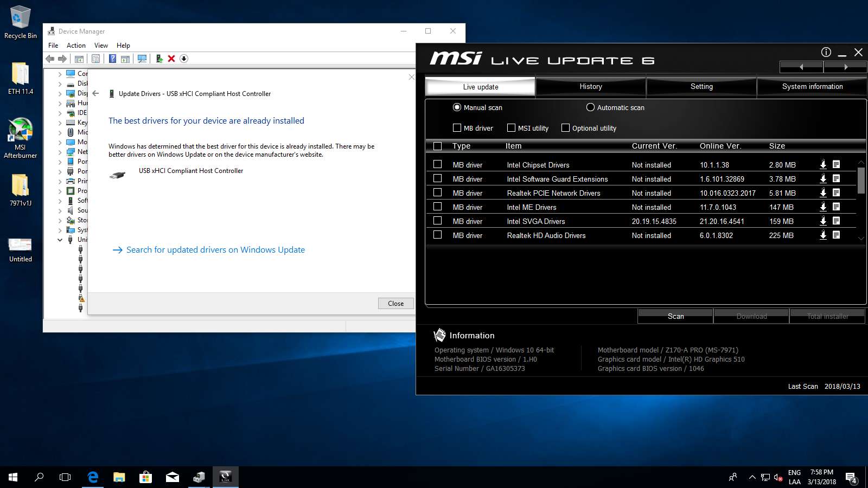The height and width of the screenshot is (488, 868).
Task: Tick the checkbox for Realtek HD Audio Drivers
Action: [x=438, y=235]
